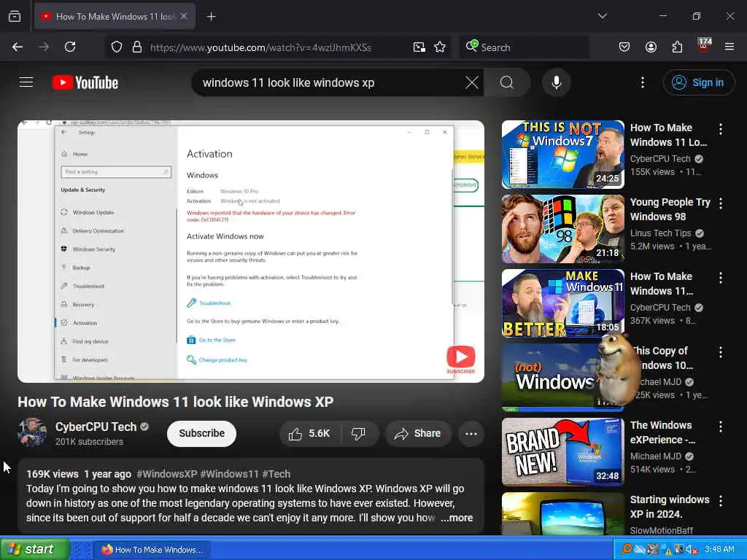Open options for Starting windows XP video
Image resolution: width=747 pixels, height=560 pixels.
[x=721, y=500]
